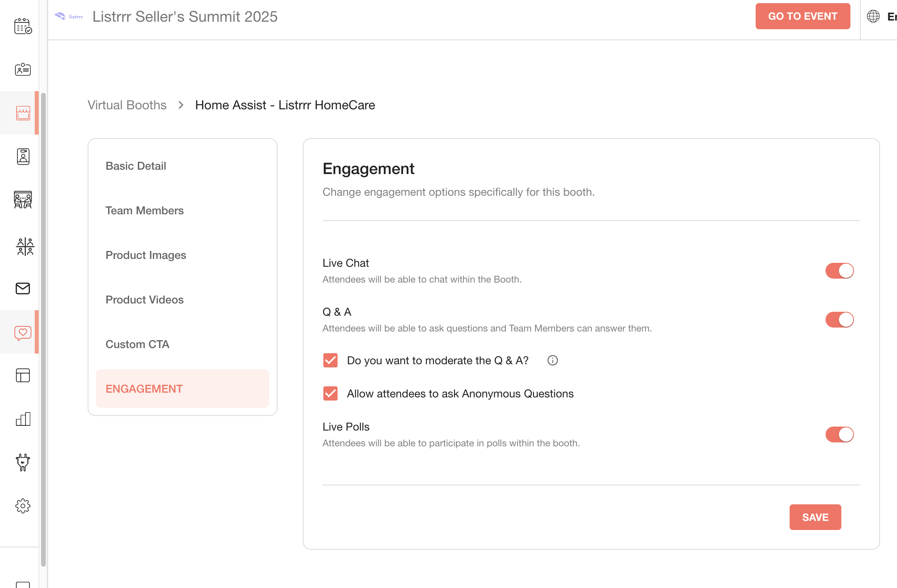Click the sidebar vertical scrollbar
The height and width of the screenshot is (588, 897).
click(x=43, y=330)
